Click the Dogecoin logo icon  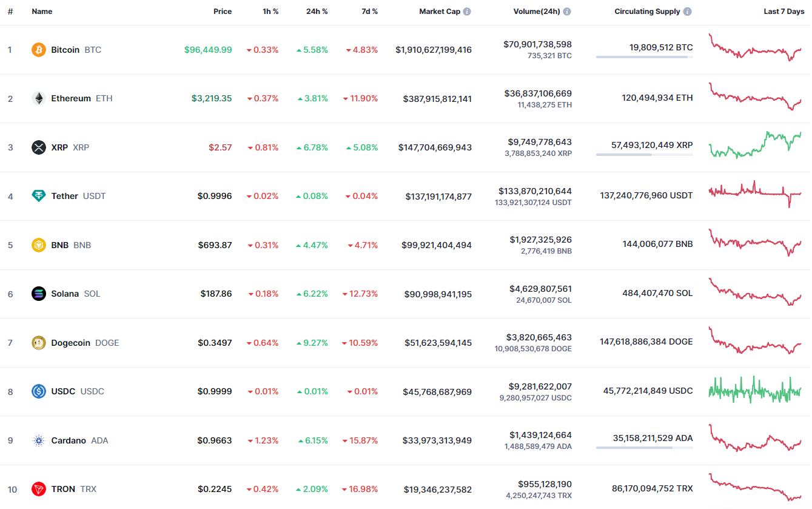(39, 343)
